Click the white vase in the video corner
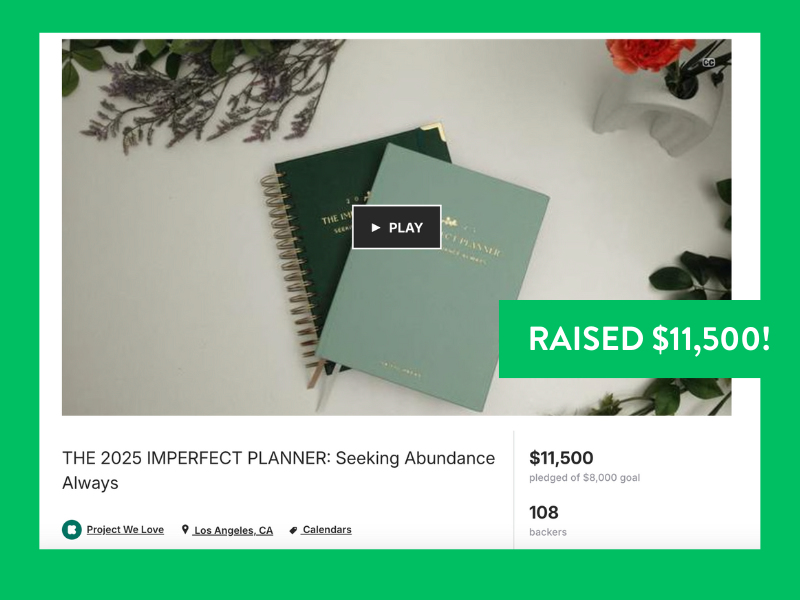 pyautogui.click(x=663, y=112)
